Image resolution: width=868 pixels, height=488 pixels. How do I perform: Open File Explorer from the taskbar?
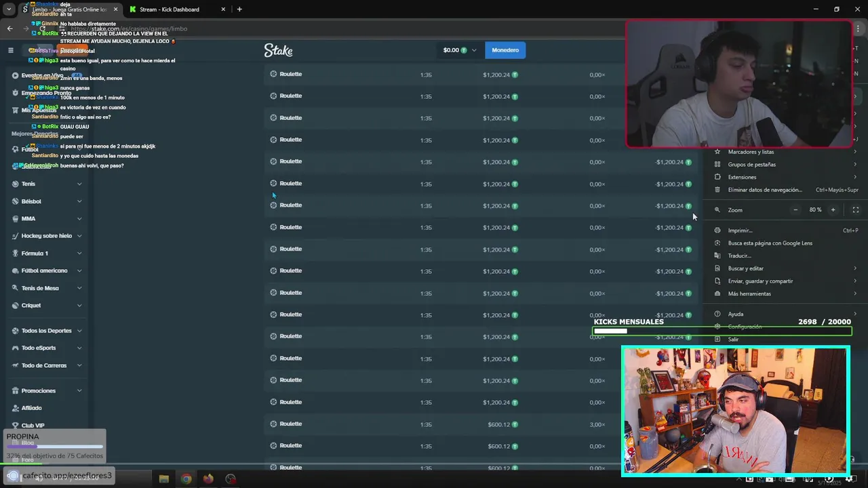(x=163, y=479)
